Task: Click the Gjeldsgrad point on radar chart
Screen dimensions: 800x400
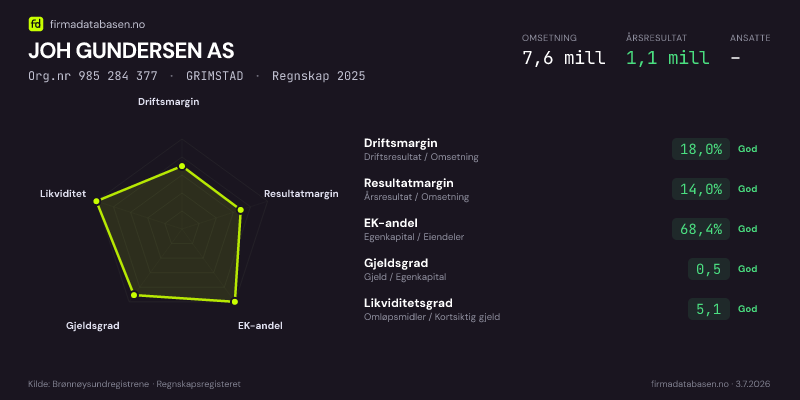Action: pos(134,295)
